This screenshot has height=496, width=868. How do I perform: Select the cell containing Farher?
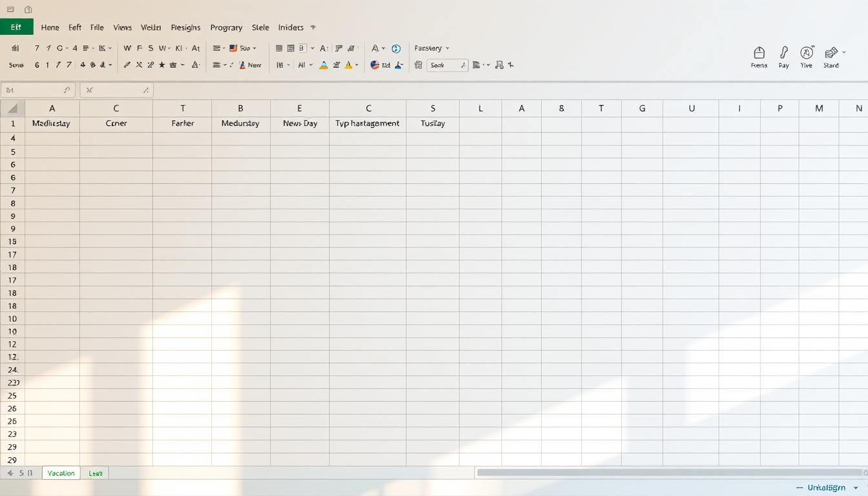click(183, 123)
